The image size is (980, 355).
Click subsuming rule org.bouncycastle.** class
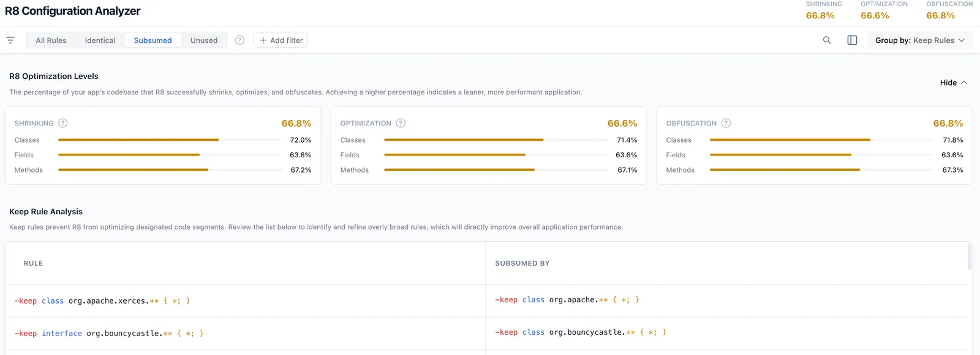[x=581, y=332]
